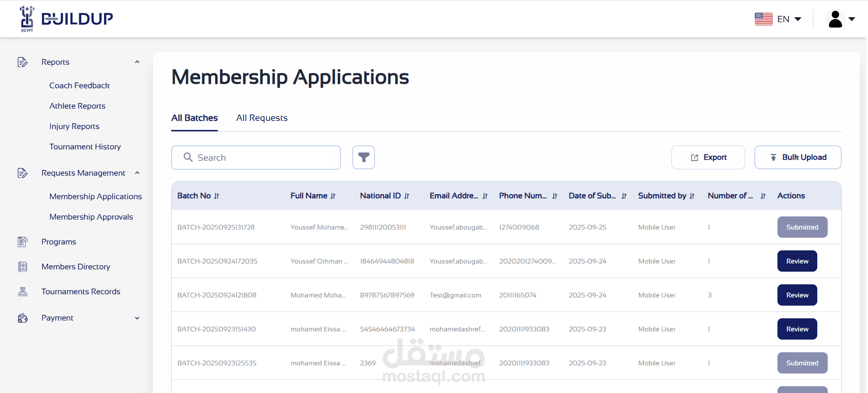
Task: Open Injury Reports page
Action: point(74,126)
